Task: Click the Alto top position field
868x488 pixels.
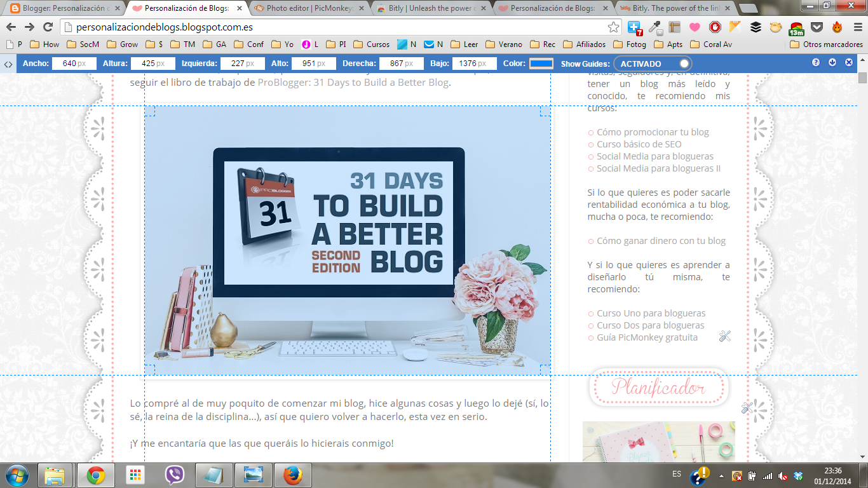Action: click(314, 64)
